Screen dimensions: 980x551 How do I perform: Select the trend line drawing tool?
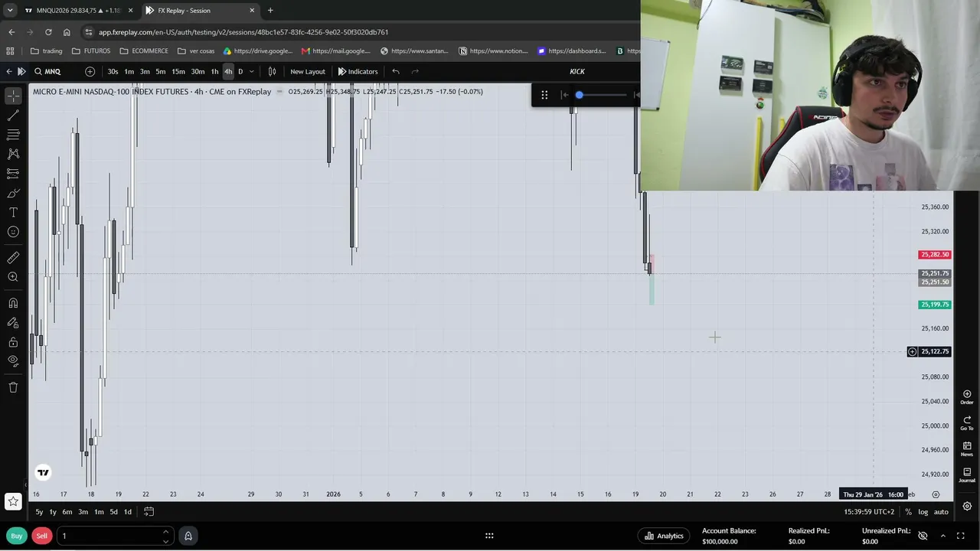coord(13,115)
